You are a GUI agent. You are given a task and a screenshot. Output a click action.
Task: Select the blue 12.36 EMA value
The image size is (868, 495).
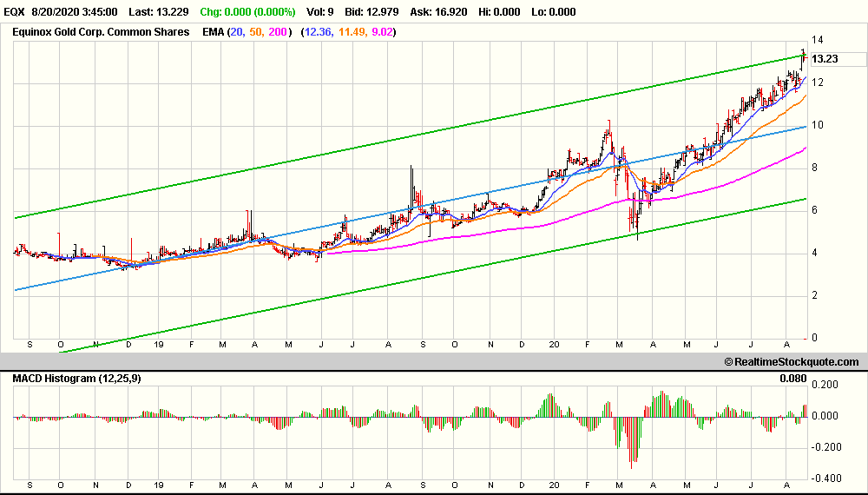pos(319,32)
